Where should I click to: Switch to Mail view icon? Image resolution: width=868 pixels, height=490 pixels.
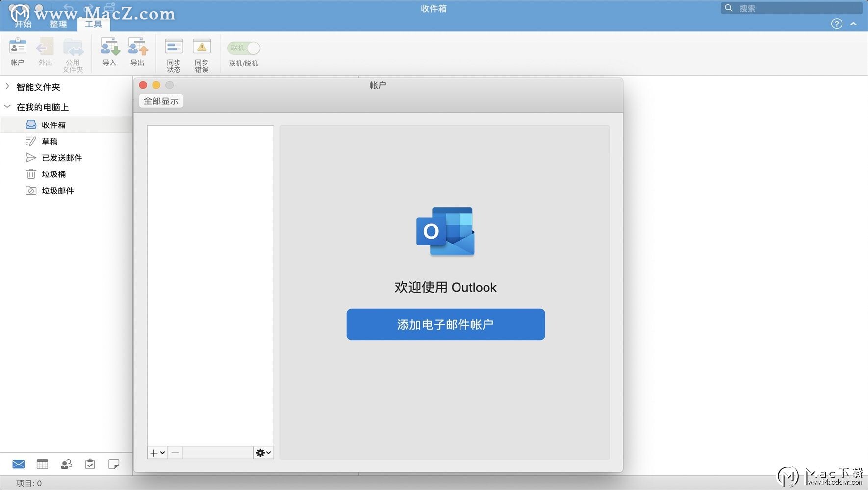pos(19,464)
